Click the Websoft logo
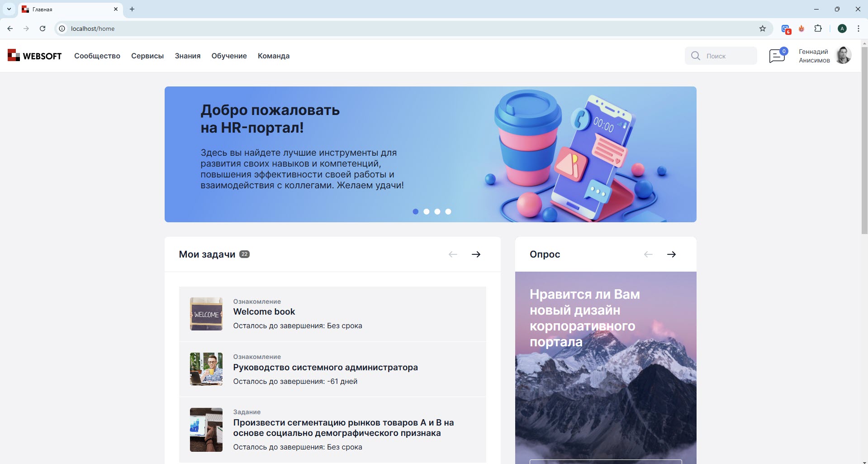 pyautogui.click(x=34, y=55)
